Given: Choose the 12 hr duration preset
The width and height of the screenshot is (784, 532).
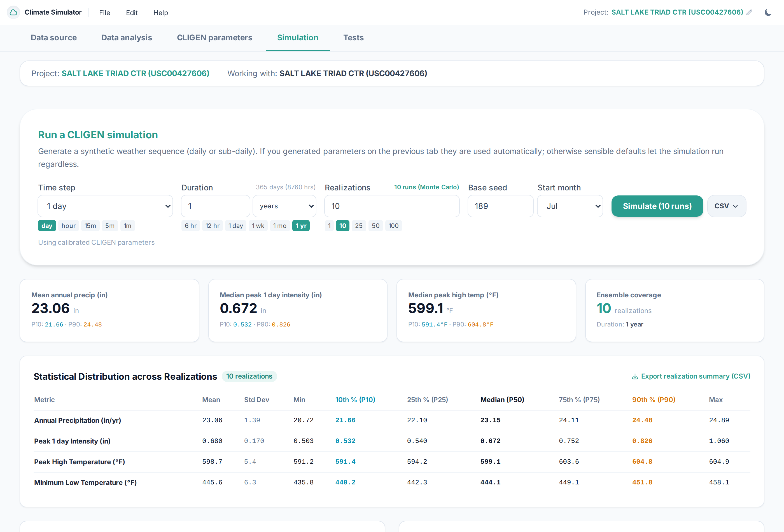Looking at the screenshot, I should (x=213, y=226).
